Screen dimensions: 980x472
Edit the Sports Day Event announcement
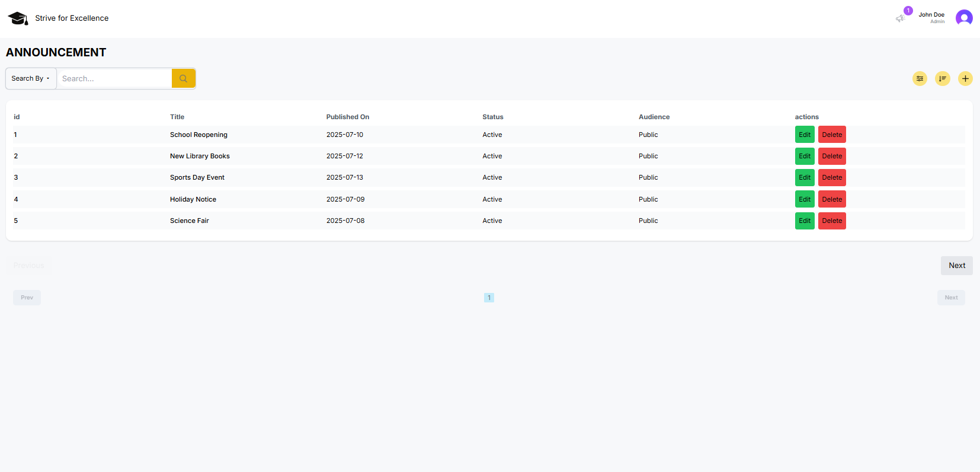click(804, 177)
